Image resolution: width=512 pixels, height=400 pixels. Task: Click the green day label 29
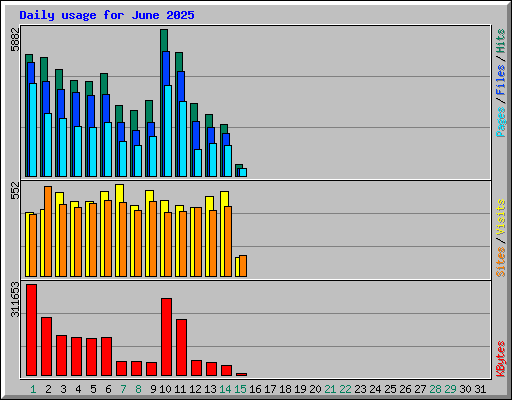[x=450, y=389]
